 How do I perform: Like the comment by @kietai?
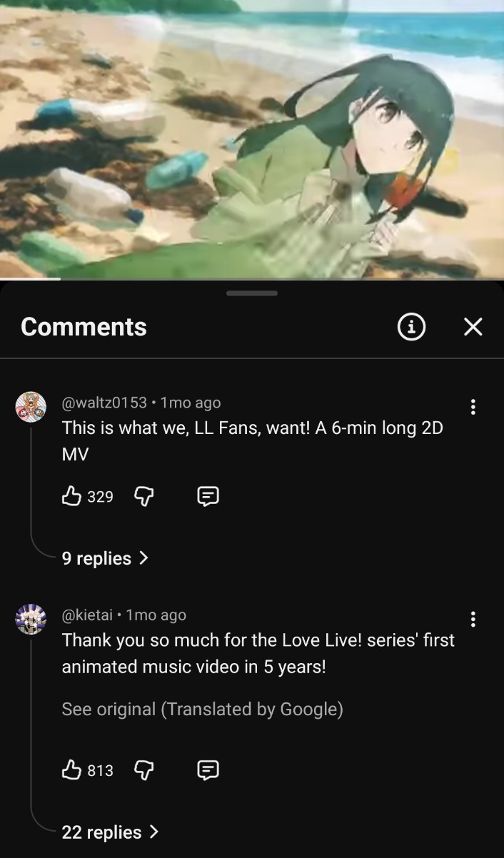(x=71, y=769)
